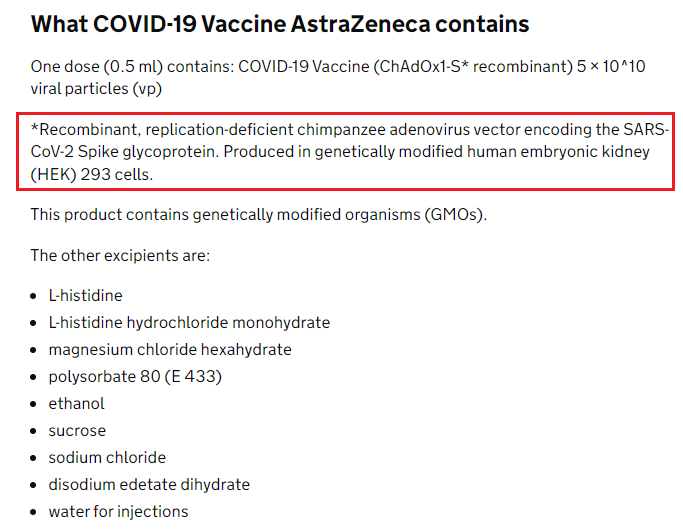Image resolution: width=683 pixels, height=529 pixels.
Task: Click the 'ChAdOx1-S* recombinant' text
Action: coord(474,67)
